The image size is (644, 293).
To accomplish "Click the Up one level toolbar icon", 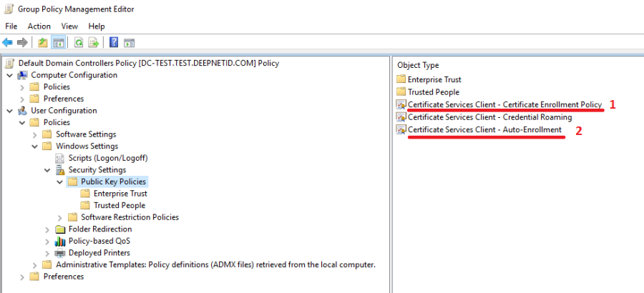I will 43,42.
